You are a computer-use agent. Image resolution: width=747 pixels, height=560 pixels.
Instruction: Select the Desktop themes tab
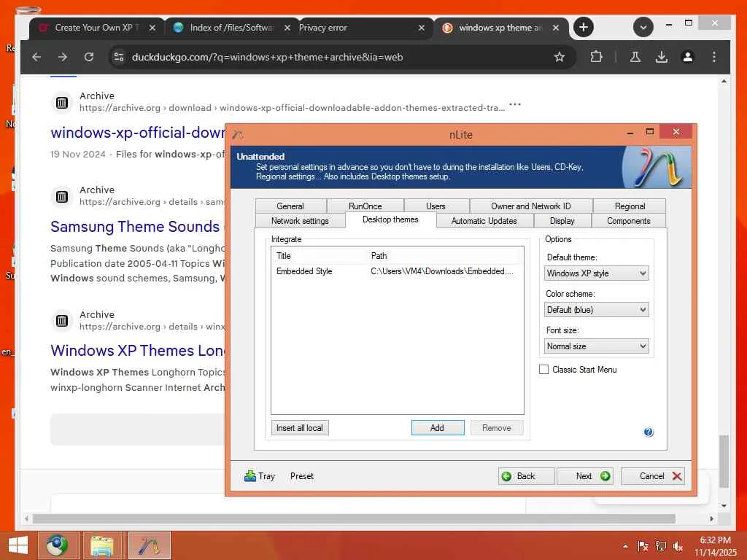(x=391, y=219)
